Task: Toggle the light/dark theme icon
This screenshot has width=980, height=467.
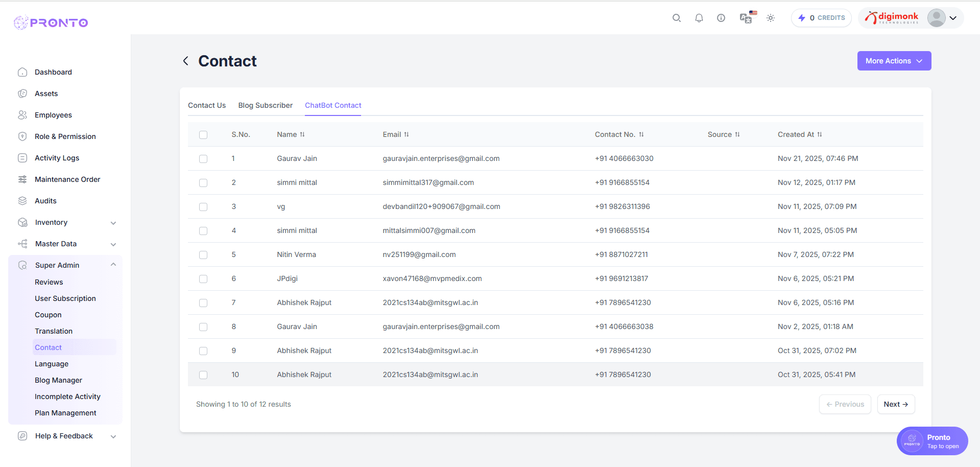Action: [x=770, y=17]
